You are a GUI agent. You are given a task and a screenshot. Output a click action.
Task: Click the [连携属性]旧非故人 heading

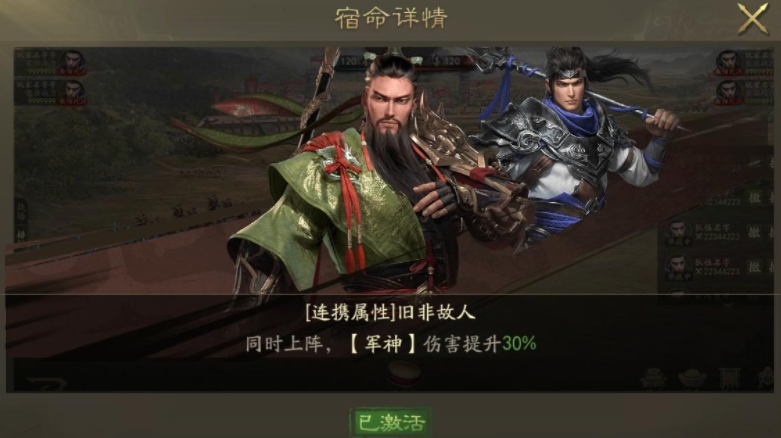click(390, 312)
